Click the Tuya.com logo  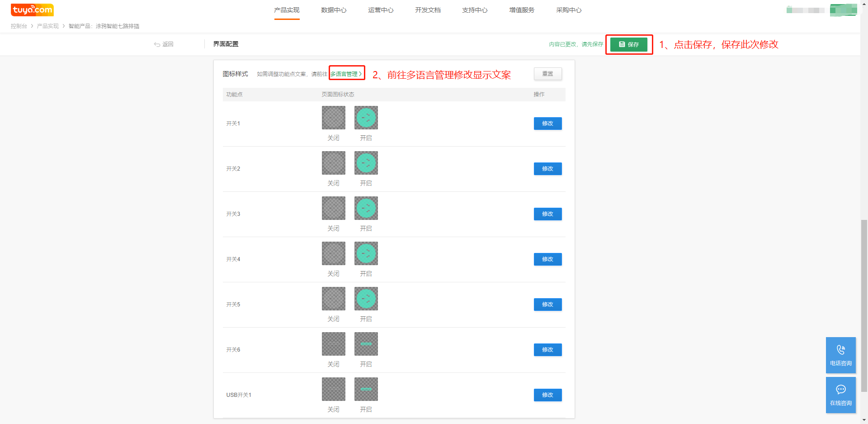tap(32, 10)
